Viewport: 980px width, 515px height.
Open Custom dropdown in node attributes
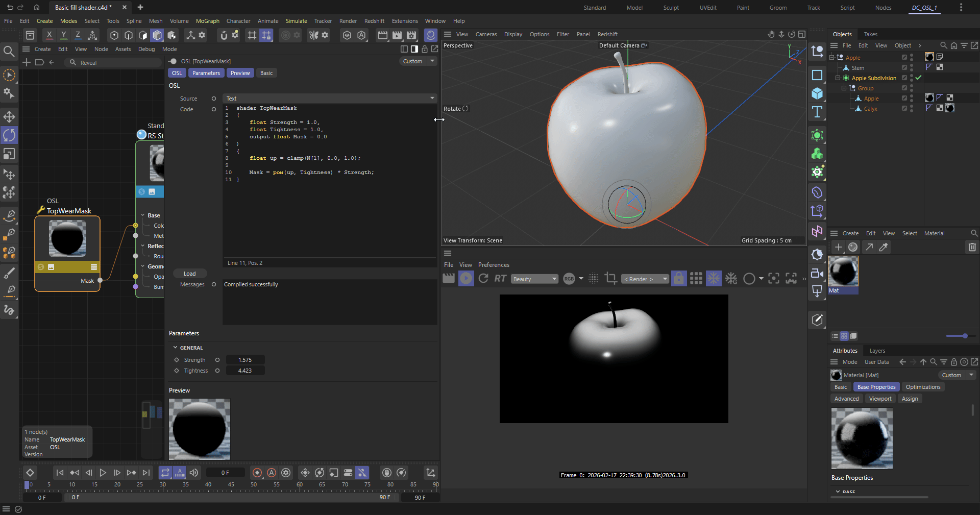click(418, 61)
